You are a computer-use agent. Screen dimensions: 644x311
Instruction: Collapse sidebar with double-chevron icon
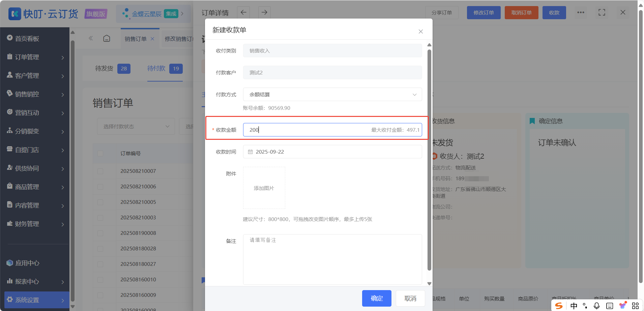tap(91, 38)
